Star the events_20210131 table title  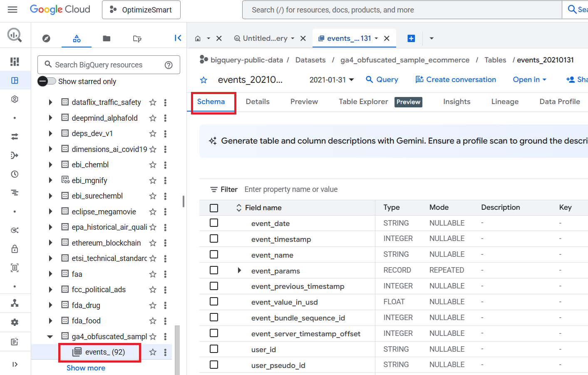coord(203,80)
